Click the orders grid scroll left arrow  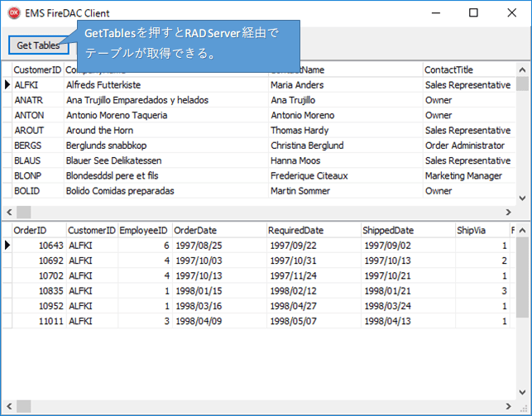[9, 406]
